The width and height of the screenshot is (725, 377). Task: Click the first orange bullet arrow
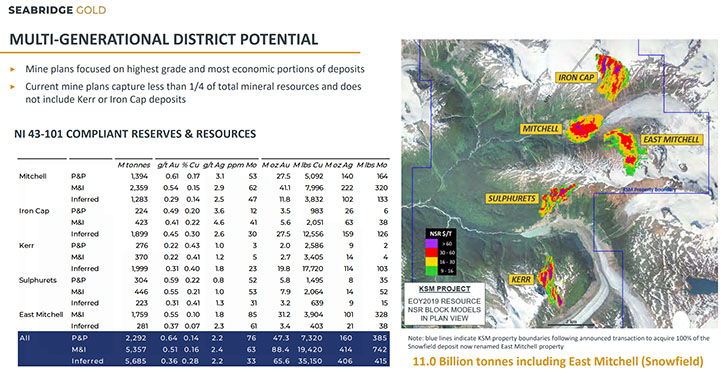tap(13, 69)
